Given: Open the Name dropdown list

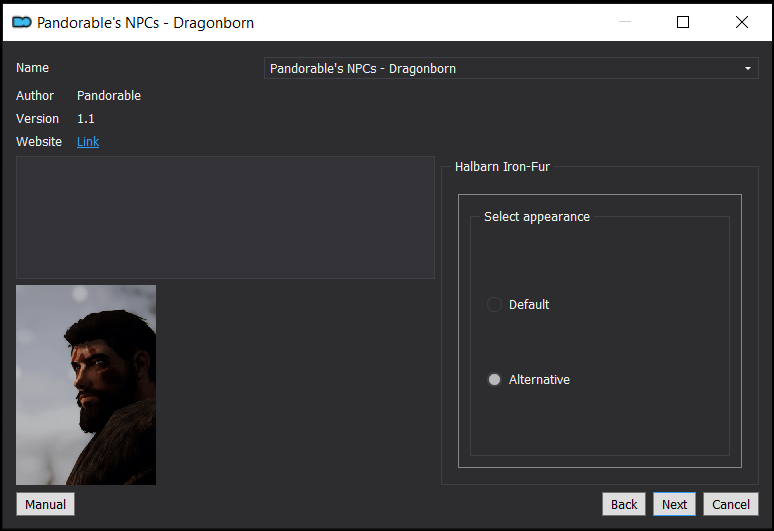Looking at the screenshot, I should point(511,68).
